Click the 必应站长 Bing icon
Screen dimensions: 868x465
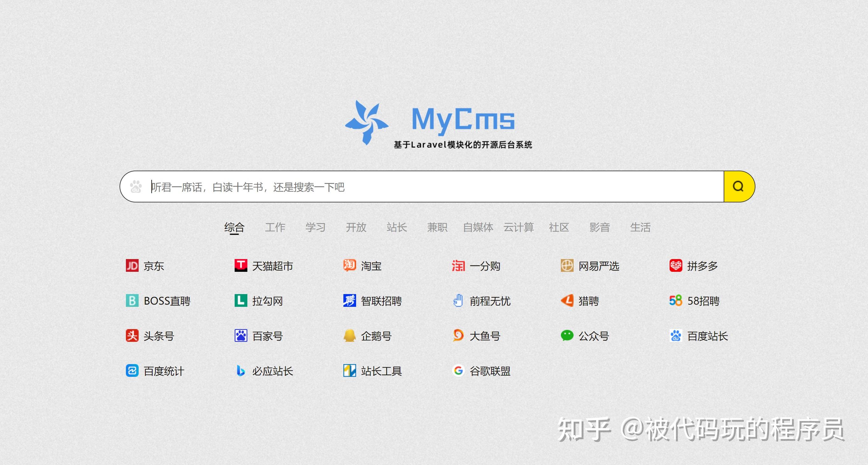point(241,370)
